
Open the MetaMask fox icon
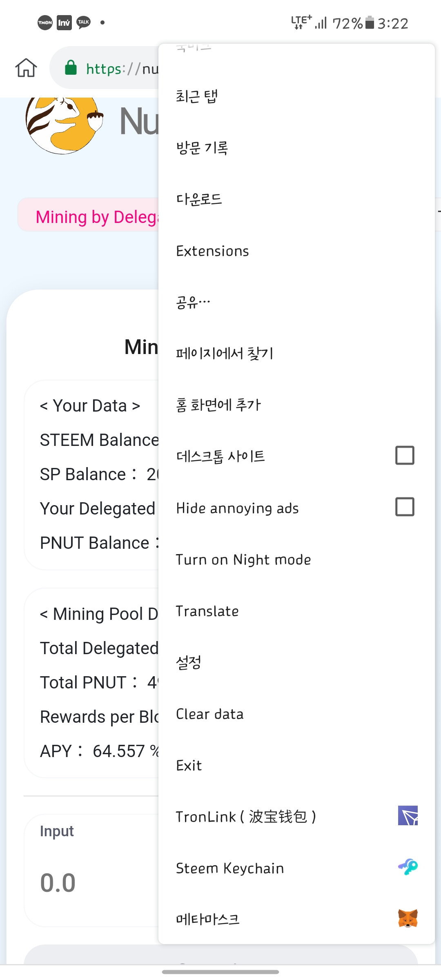pos(408,918)
